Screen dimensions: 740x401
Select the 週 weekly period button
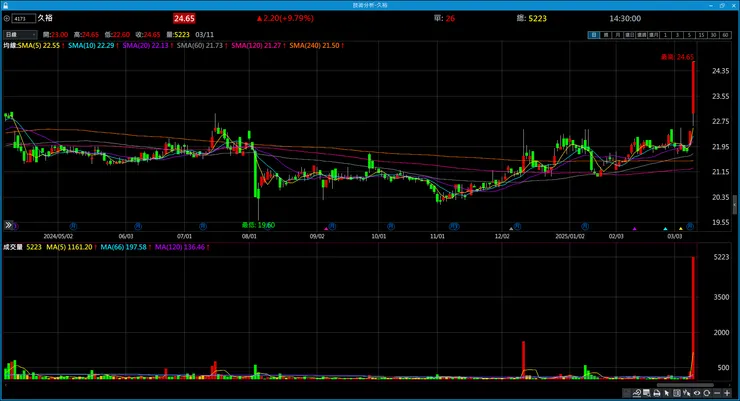tap(605, 35)
